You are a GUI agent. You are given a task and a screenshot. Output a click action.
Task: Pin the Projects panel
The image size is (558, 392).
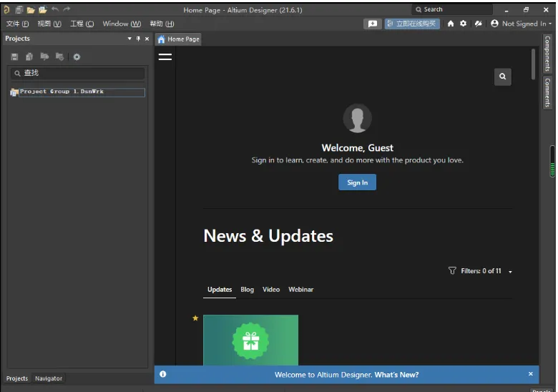pyautogui.click(x=138, y=39)
